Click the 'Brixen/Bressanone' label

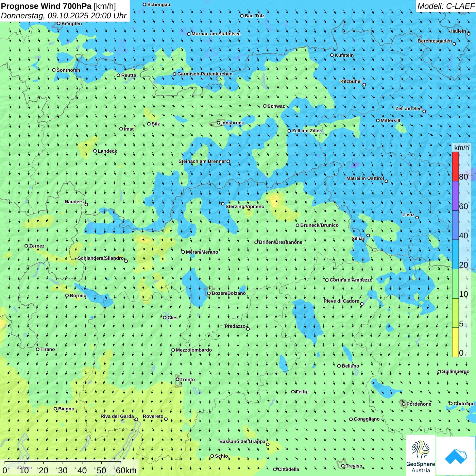click(x=280, y=242)
